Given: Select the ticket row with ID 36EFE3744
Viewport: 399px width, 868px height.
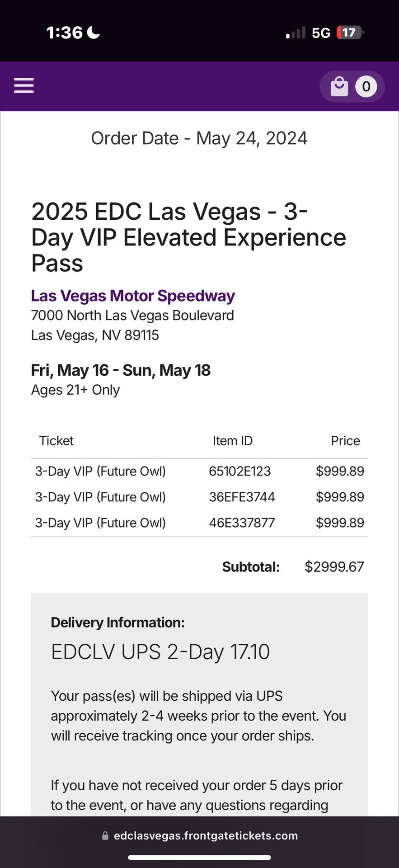Looking at the screenshot, I should (199, 497).
